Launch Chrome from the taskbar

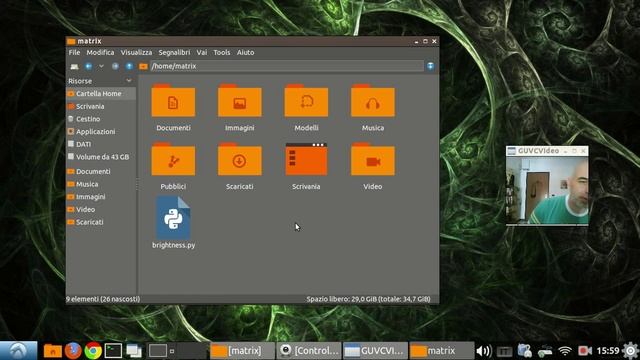[93, 351]
